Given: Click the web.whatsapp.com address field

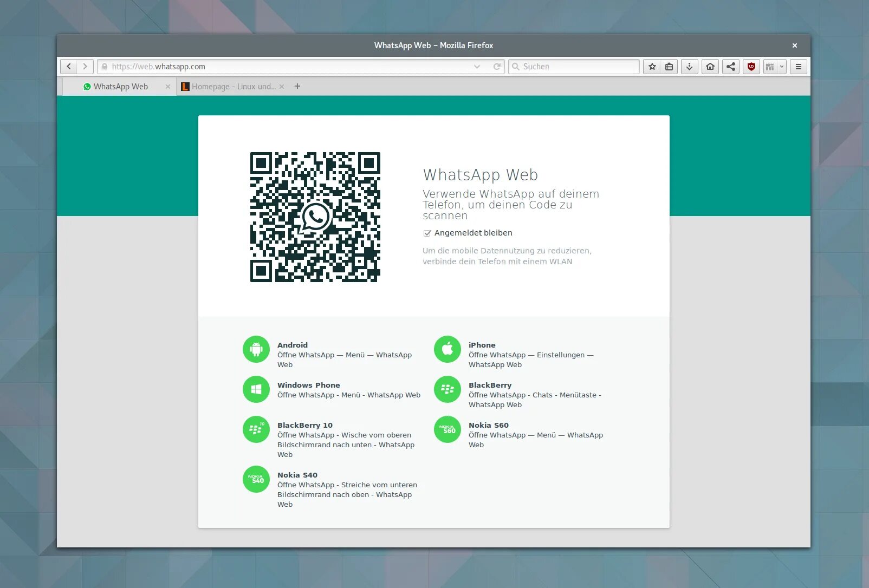Looking at the screenshot, I should point(301,67).
